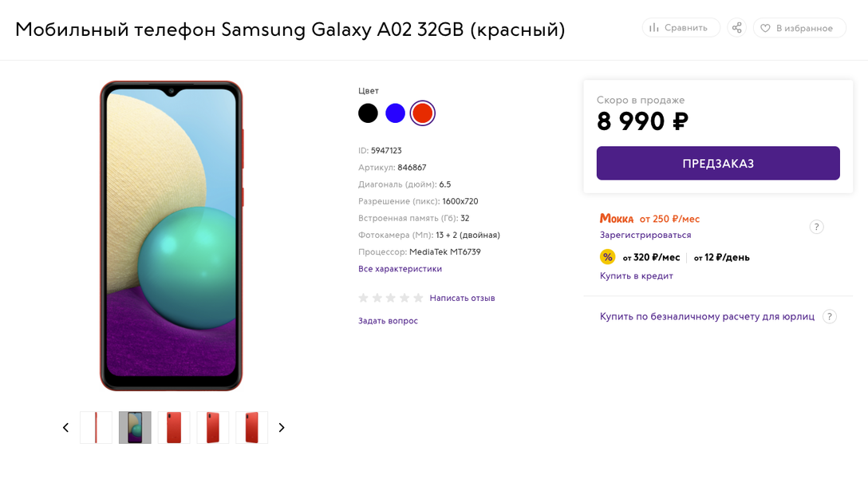The height and width of the screenshot is (479, 868).
Task: Show next thumbnails with right arrow
Action: coord(282,428)
